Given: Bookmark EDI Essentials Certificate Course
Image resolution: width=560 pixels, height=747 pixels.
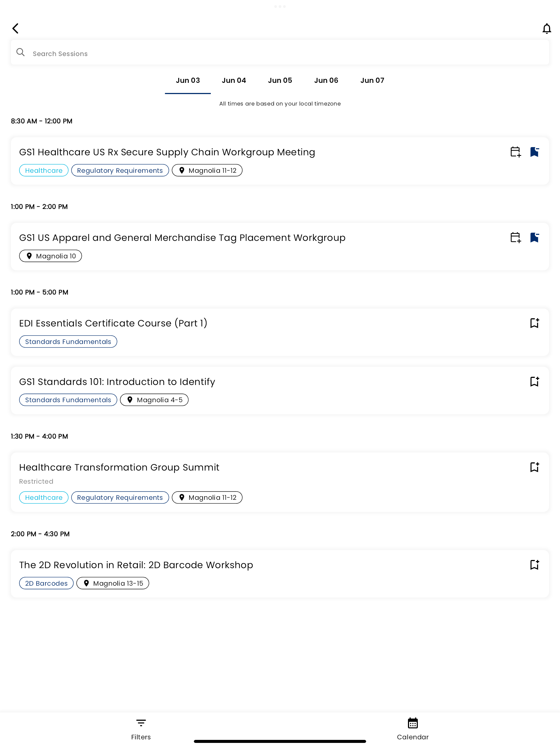Looking at the screenshot, I should tap(534, 323).
